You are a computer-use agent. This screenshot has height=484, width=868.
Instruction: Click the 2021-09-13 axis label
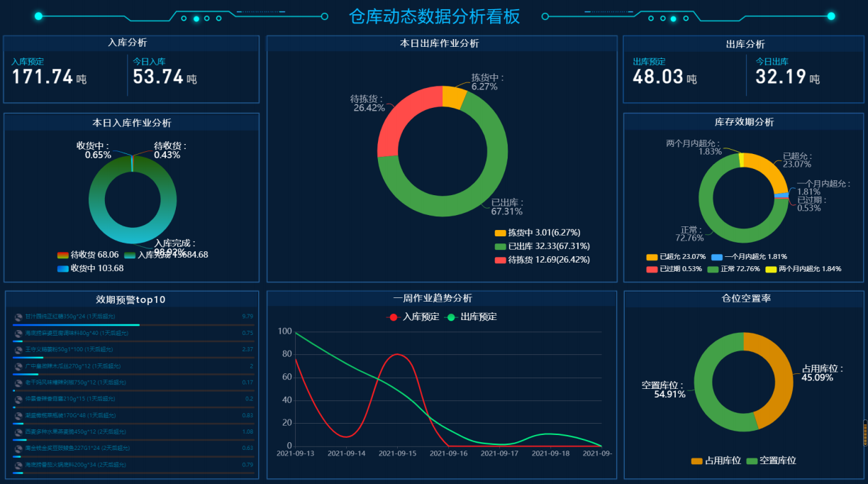click(x=296, y=453)
